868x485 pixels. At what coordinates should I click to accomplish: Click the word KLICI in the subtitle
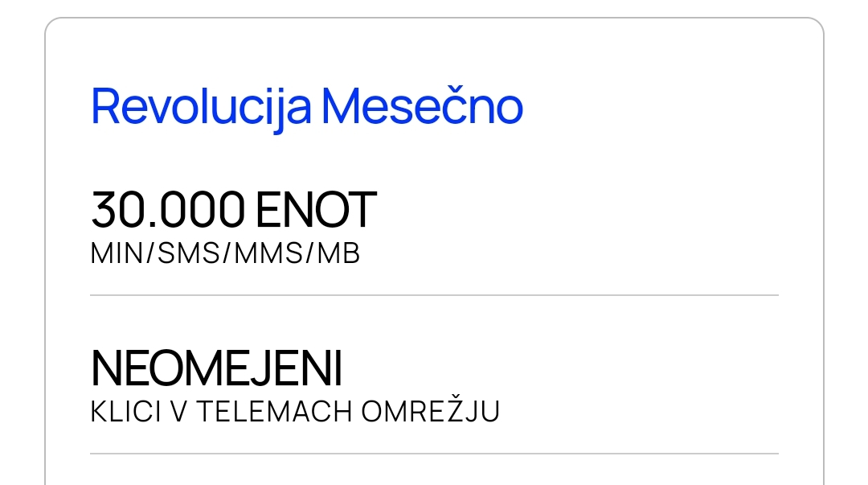(125, 411)
